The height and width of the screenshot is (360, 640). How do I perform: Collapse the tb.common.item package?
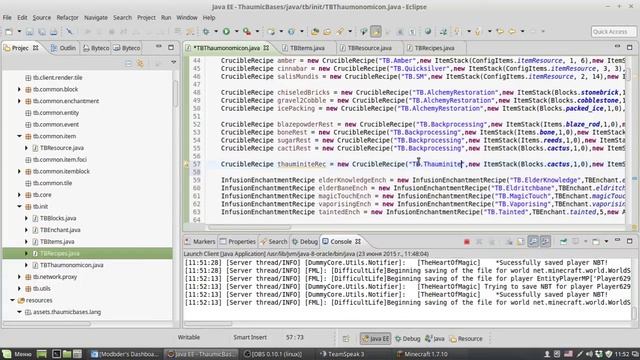[19, 136]
